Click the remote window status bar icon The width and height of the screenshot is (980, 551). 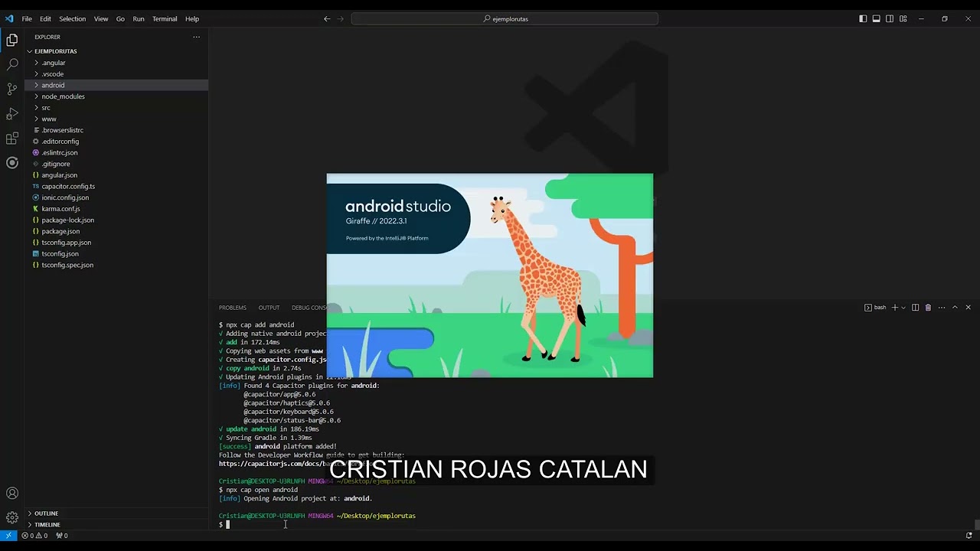[x=8, y=536]
